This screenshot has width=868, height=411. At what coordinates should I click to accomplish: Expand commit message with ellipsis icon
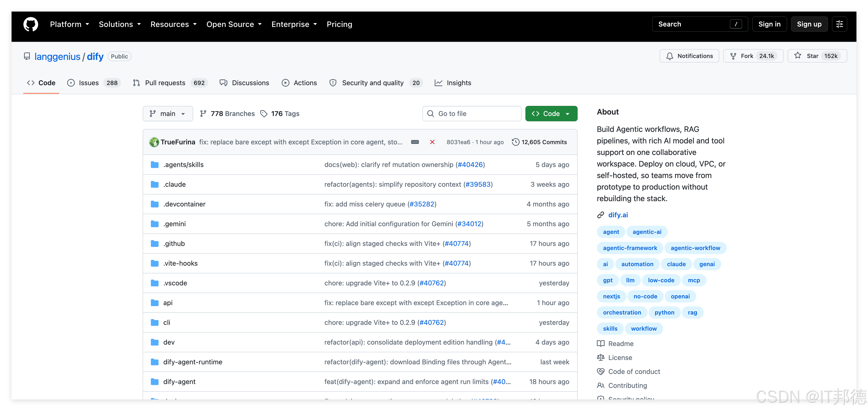pos(415,142)
